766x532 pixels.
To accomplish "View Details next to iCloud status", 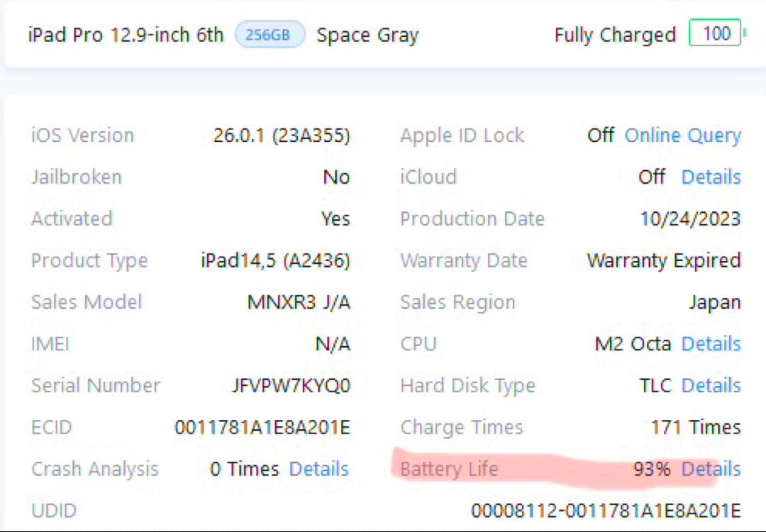I will (711, 177).
